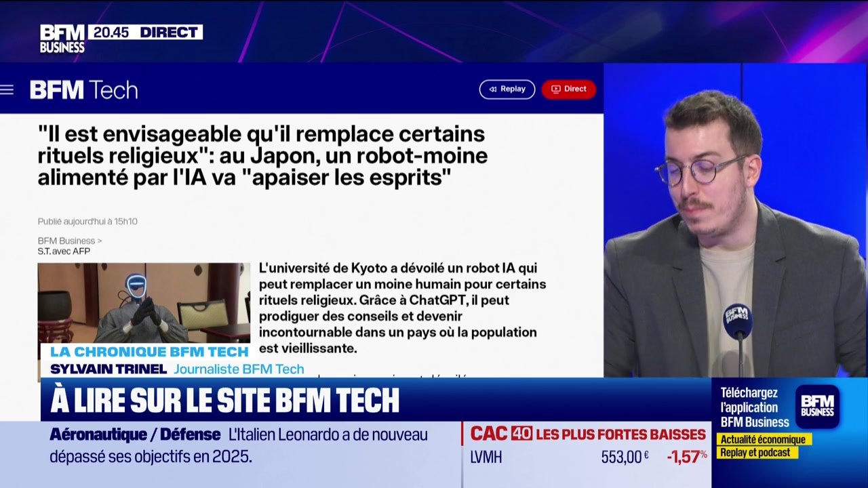Click the 'Journaliste BFM Tech' caption

coord(239,369)
